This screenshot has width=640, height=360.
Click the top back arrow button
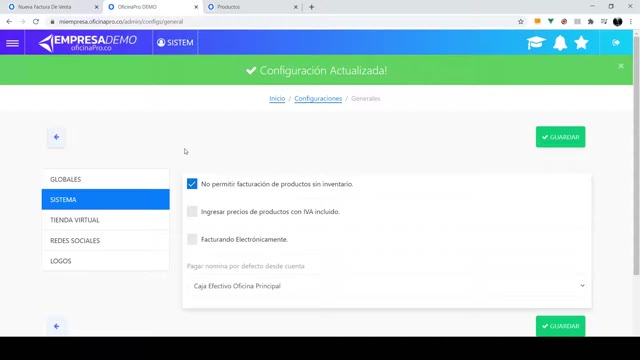(56, 137)
